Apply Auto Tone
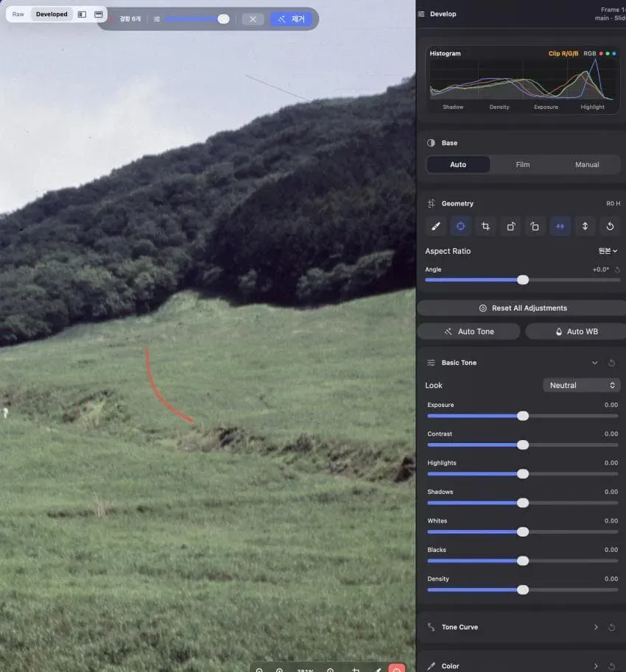 (x=469, y=332)
